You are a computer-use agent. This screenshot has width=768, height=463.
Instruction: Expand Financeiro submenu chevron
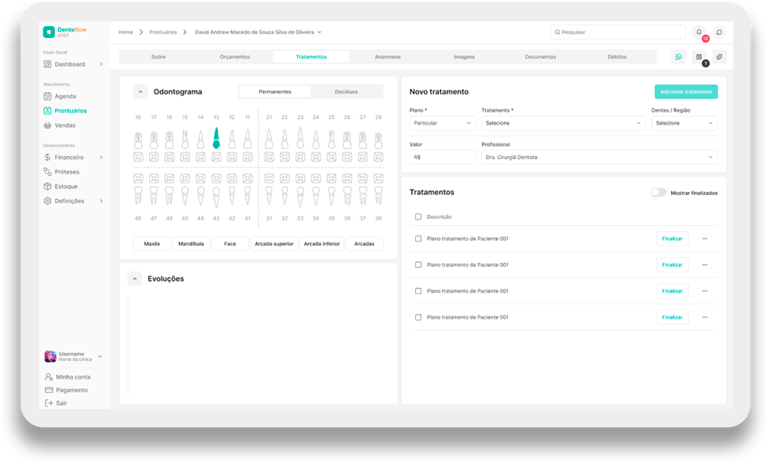pos(101,157)
